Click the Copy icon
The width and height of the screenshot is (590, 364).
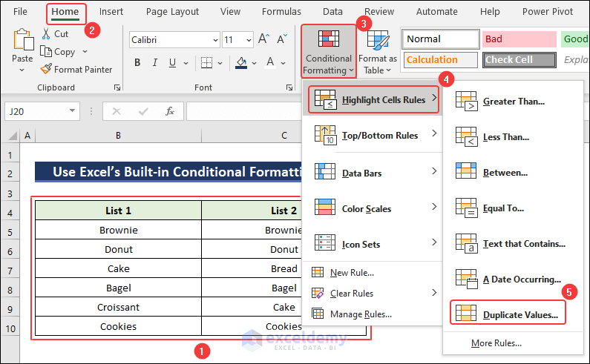46,51
